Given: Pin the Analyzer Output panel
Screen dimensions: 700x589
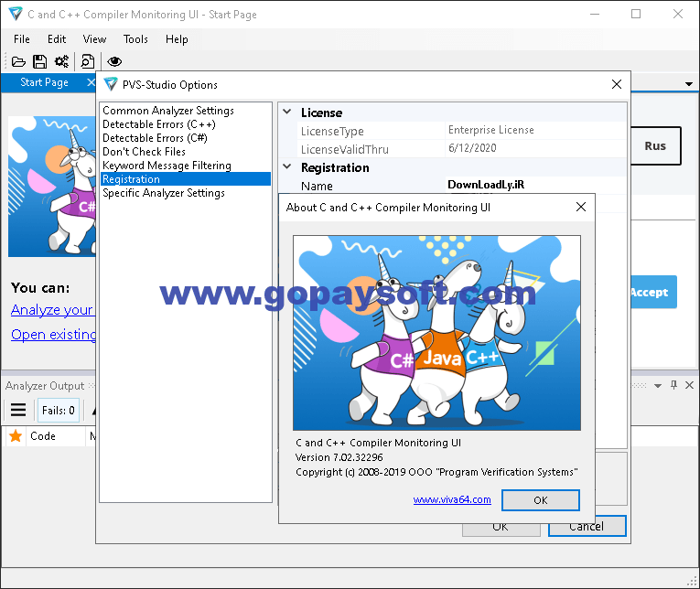Looking at the screenshot, I should 673,385.
